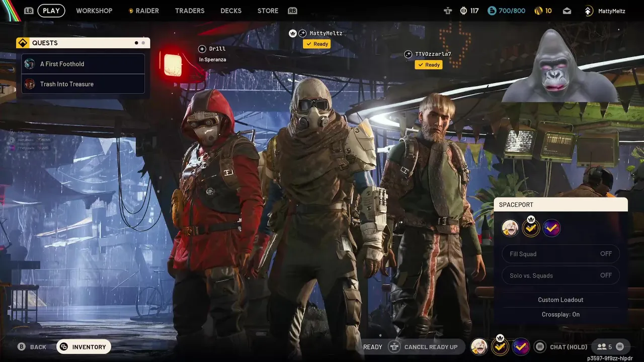Click the gold checkmark avatar in bottom bar
The height and width of the screenshot is (362, 644).
(x=500, y=346)
